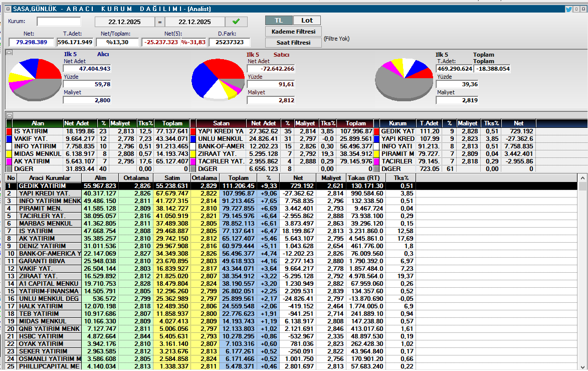Click the Ilk 5 Toplam pie chart
The image size is (588, 371).
[404, 80]
